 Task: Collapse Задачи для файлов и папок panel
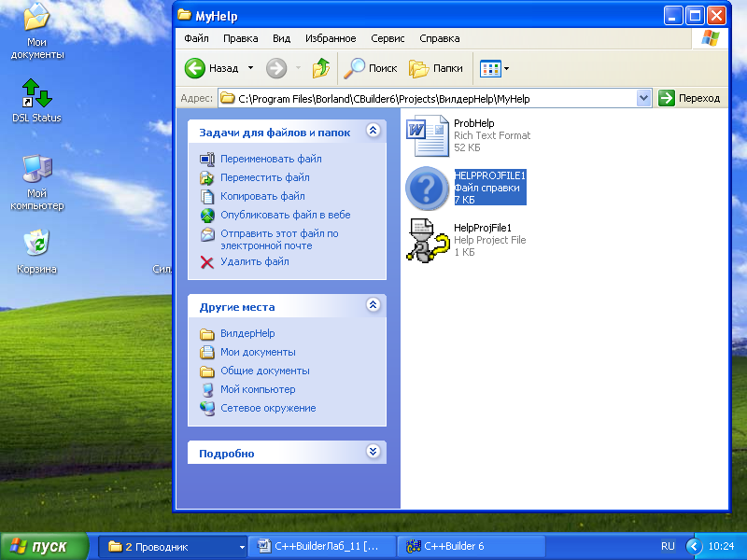373,130
